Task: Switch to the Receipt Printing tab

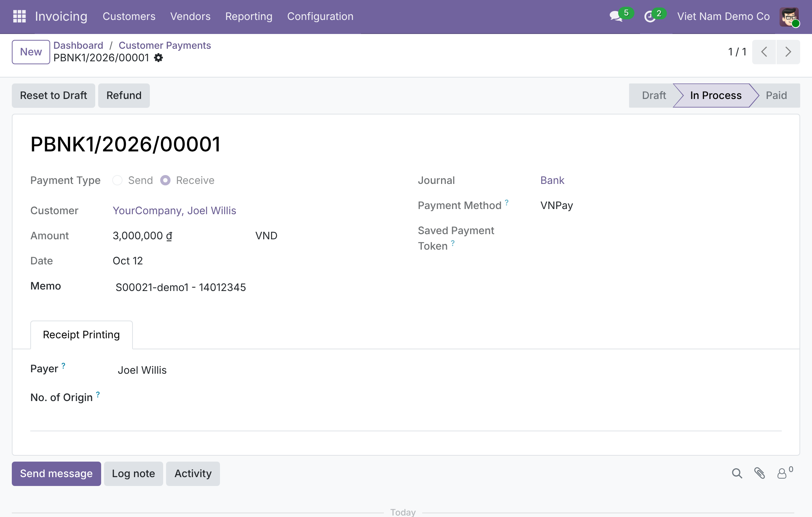Action: tap(81, 335)
